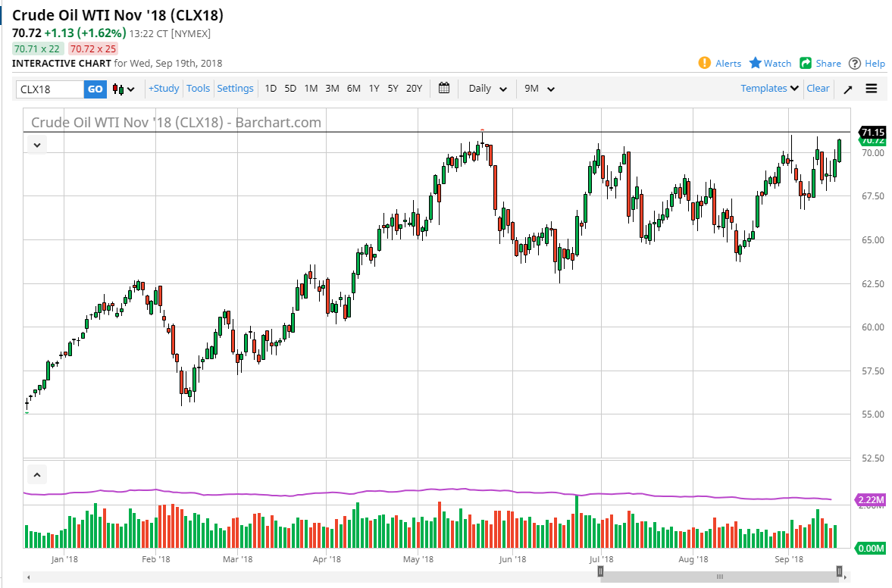892x588 pixels.
Task: Open the hamburger chart menu icon
Action: (x=871, y=89)
